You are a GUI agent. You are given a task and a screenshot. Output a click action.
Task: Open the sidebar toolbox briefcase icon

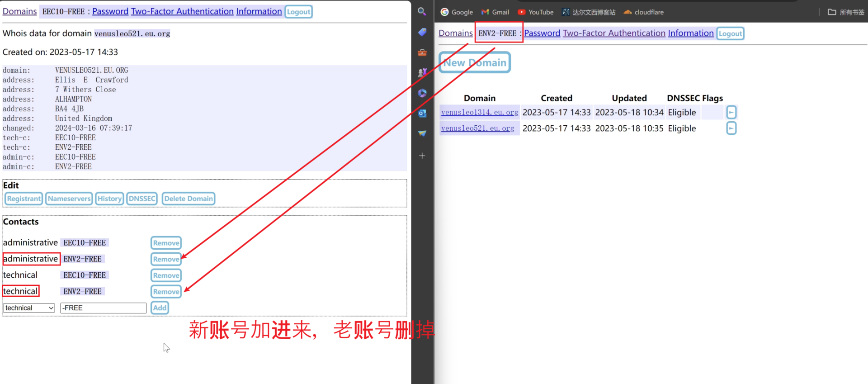[x=422, y=52]
